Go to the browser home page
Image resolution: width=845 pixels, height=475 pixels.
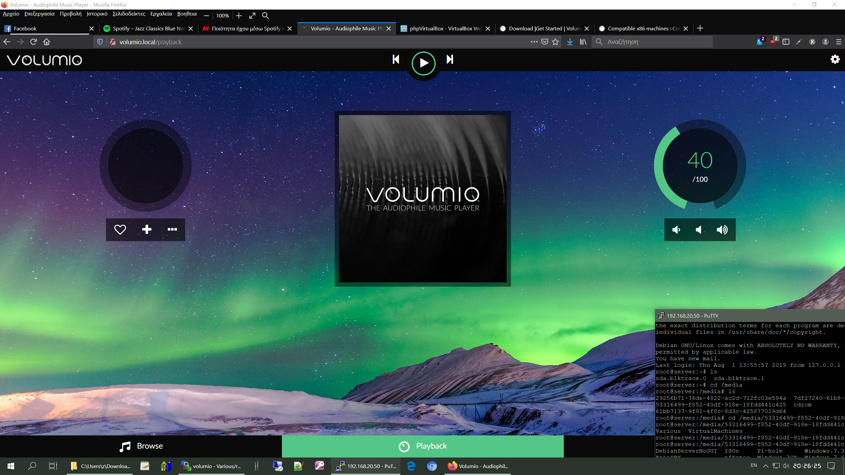click(x=47, y=42)
